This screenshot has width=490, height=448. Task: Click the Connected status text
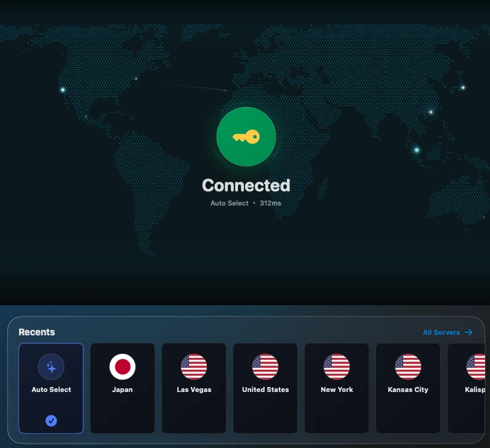coord(246,185)
